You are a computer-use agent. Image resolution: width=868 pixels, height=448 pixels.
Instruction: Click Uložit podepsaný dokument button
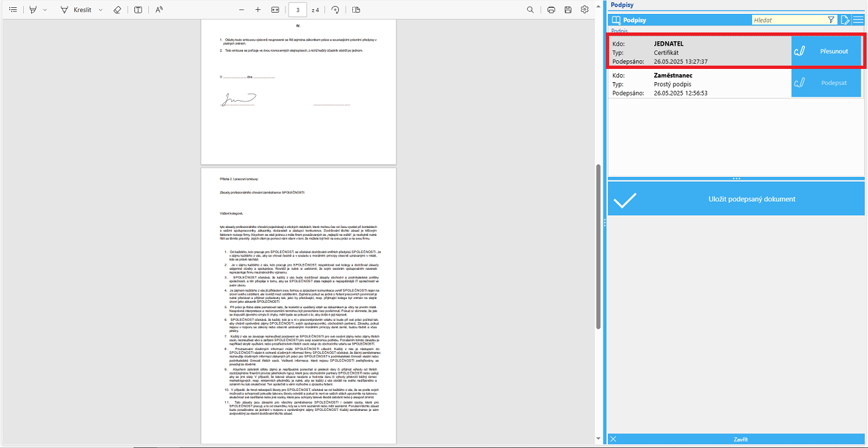(736, 199)
